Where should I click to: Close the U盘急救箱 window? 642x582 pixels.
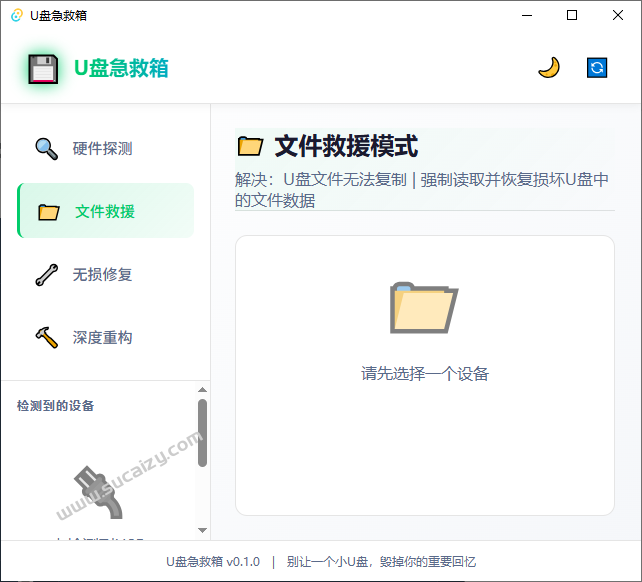(x=618, y=16)
